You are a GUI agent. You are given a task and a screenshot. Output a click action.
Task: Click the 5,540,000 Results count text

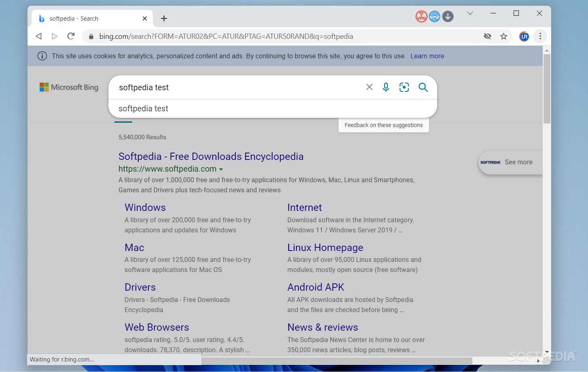point(142,137)
